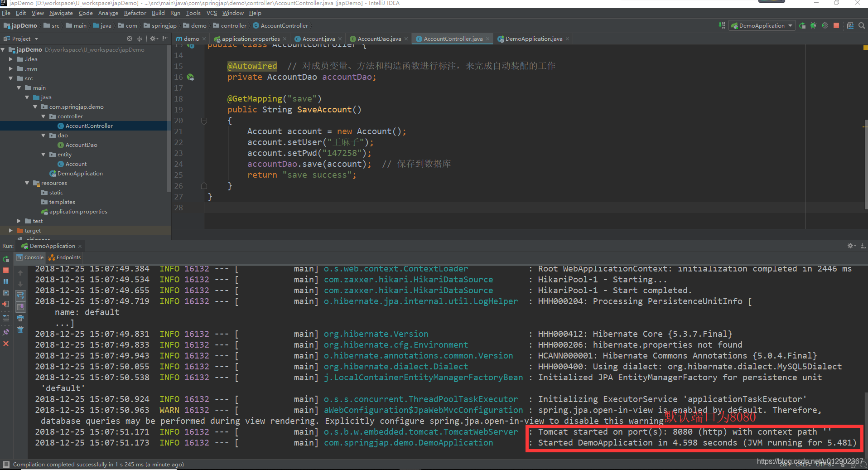Rerun DemoApplication from the main toolbar
Viewport: 868px width, 470px height.
[802, 25]
